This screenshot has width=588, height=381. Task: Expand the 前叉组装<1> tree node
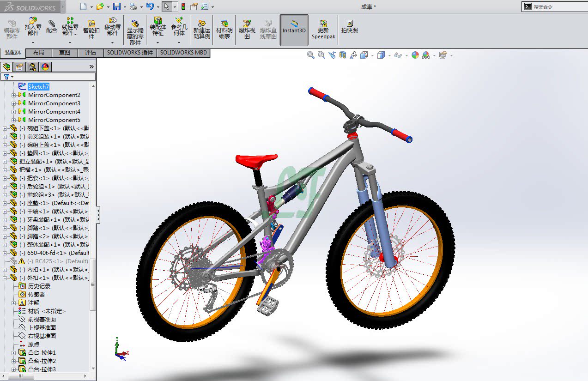tap(5, 137)
